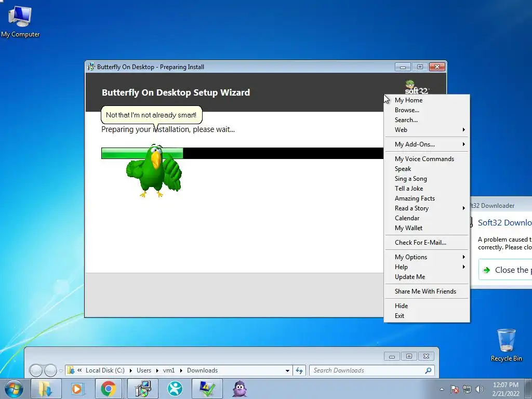This screenshot has width=532, height=399.
Task: Open recent locations dropdown beside nav buttons
Action: click(61, 370)
